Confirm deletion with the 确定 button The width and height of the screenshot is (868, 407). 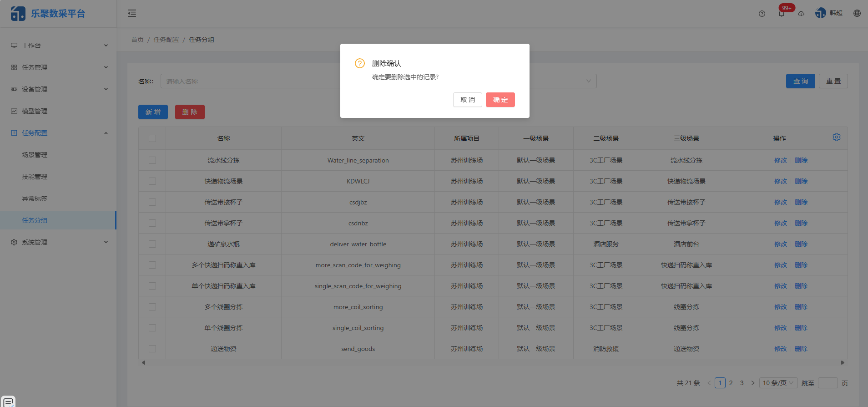tap(500, 100)
